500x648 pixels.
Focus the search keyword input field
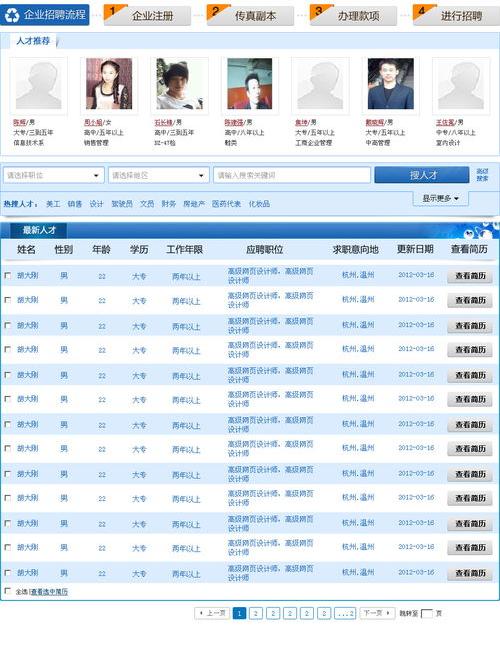point(292,175)
